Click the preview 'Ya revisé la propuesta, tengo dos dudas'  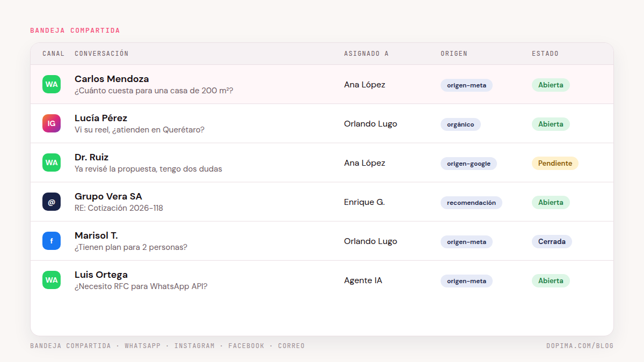[x=148, y=169]
